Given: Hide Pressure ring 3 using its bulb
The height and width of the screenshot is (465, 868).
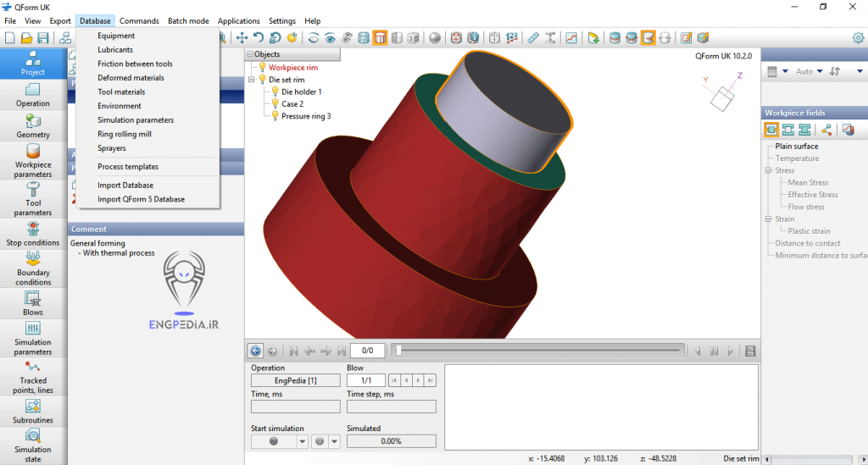Looking at the screenshot, I should 275,116.
